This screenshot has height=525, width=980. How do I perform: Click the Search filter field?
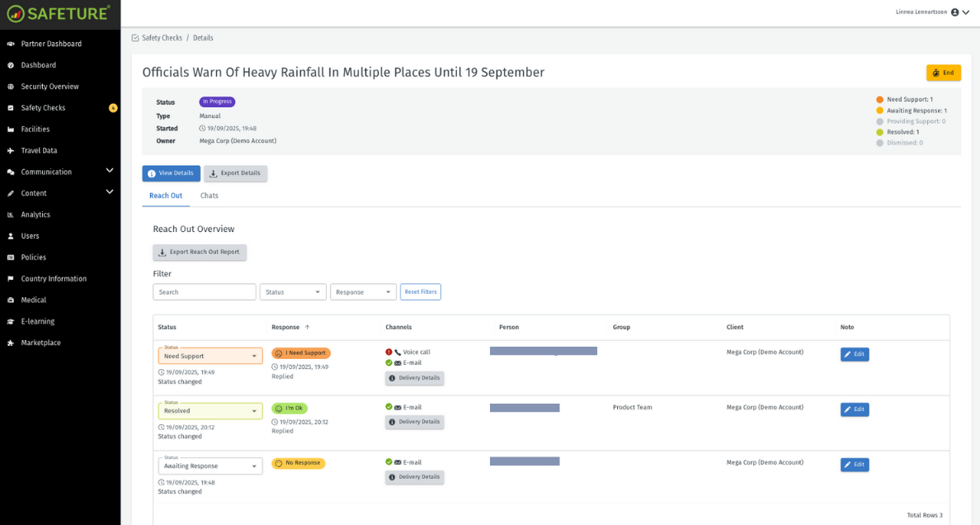click(204, 291)
